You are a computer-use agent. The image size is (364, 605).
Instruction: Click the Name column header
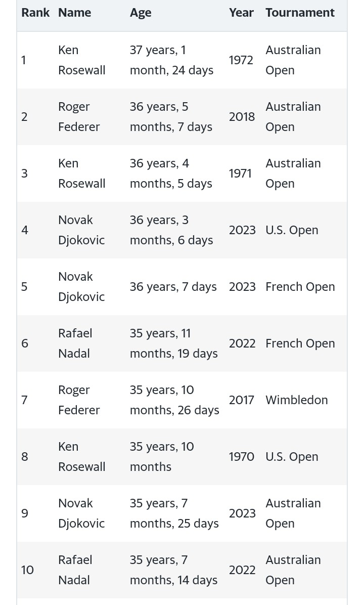[74, 13]
